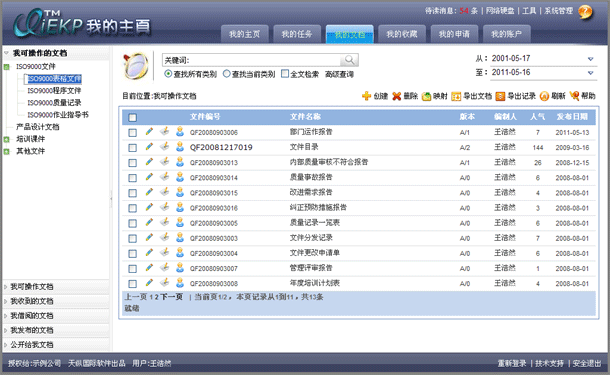Open the start date 2001-05-17 dropdown

[591, 59]
